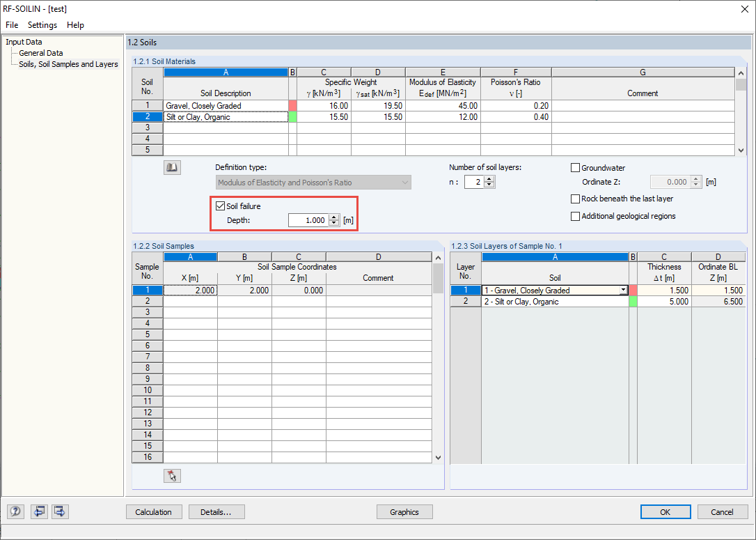Expand the Gravel, Closely Graded layer dropdown
The width and height of the screenshot is (756, 540).
pyautogui.click(x=624, y=290)
